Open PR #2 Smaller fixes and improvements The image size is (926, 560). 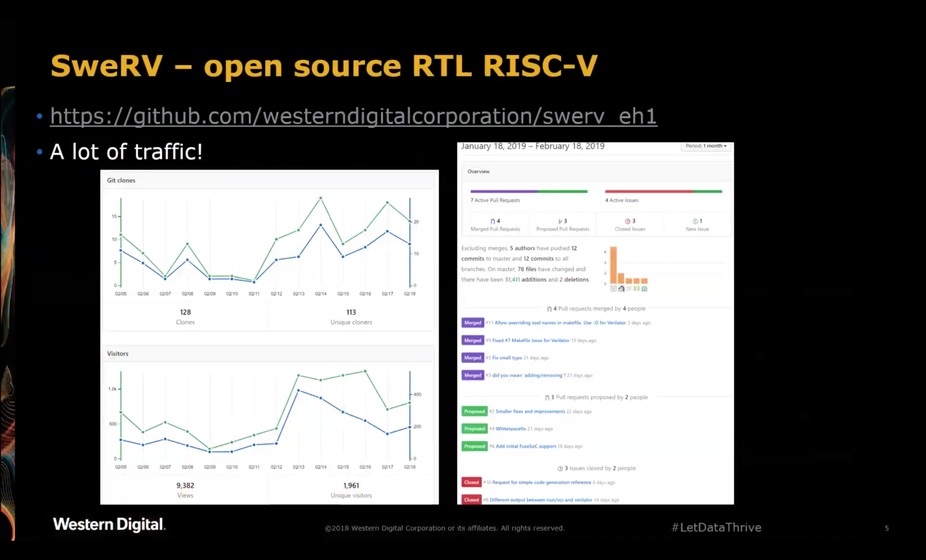click(x=530, y=411)
